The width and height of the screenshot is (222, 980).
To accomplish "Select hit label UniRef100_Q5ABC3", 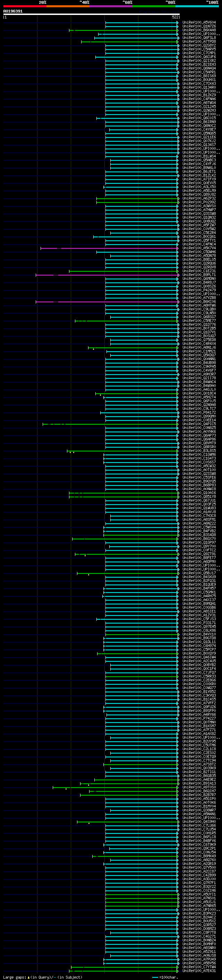I will coord(199,160).
